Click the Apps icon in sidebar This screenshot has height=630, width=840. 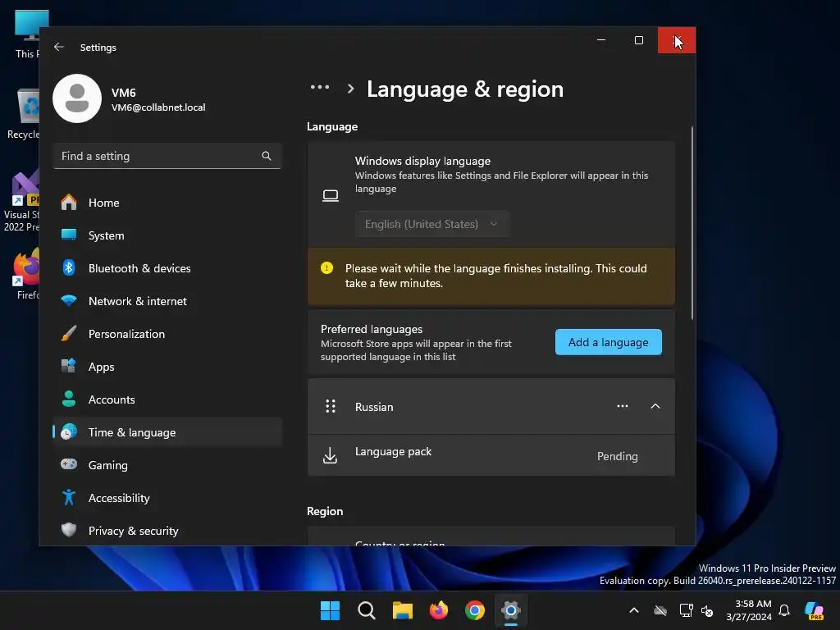[69, 366]
